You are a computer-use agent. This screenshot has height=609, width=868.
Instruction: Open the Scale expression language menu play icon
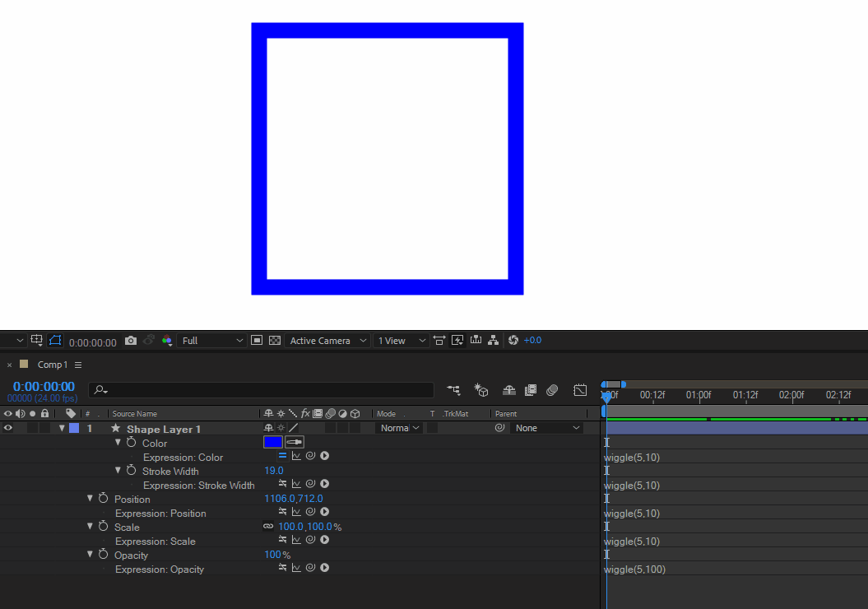[x=325, y=540]
